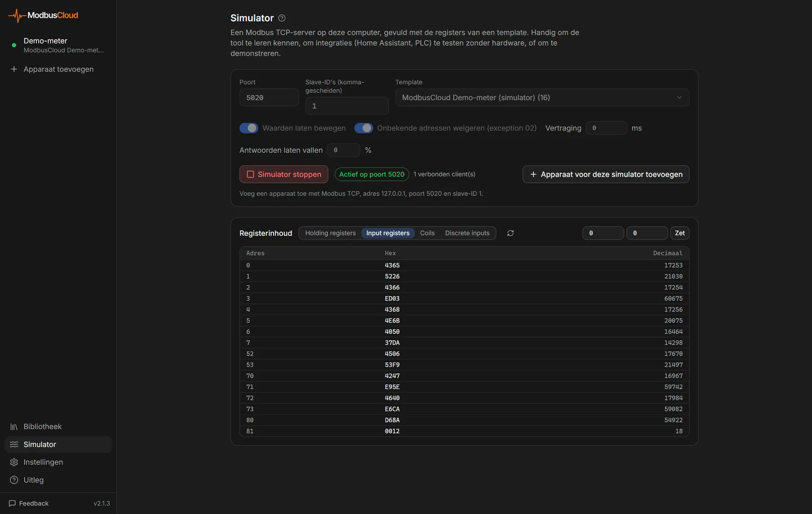Click the Actief op poort 5020 badge
812x514 pixels.
point(372,174)
